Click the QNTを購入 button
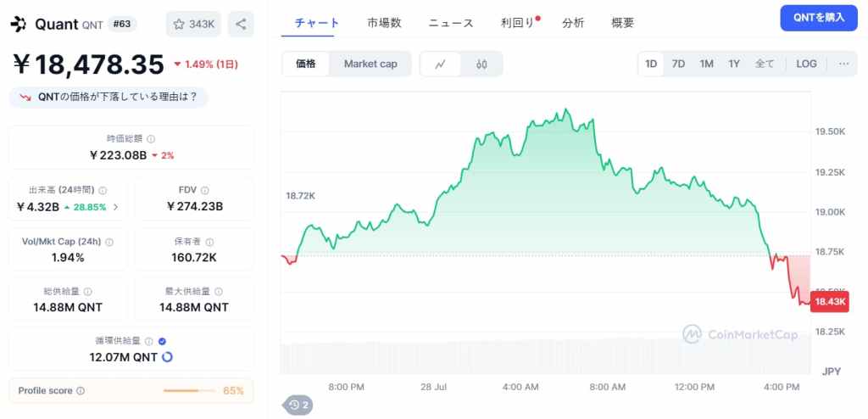Viewport: 868px width, 419px height. point(819,17)
